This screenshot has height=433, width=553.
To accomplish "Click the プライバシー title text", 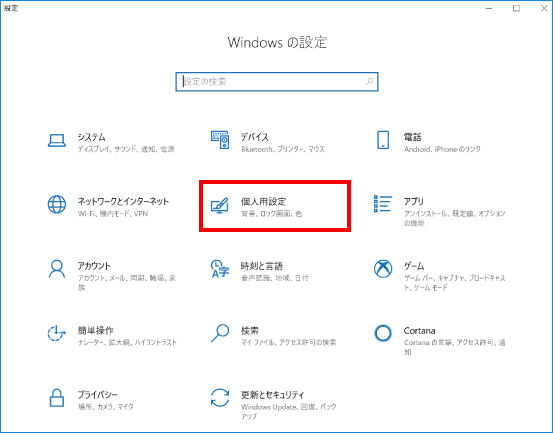I will coord(98,395).
